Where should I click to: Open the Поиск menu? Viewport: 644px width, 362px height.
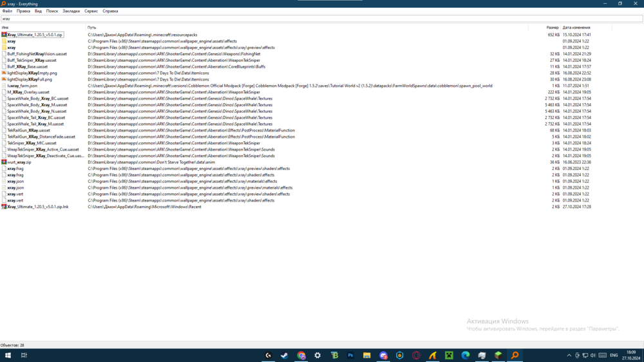point(52,11)
